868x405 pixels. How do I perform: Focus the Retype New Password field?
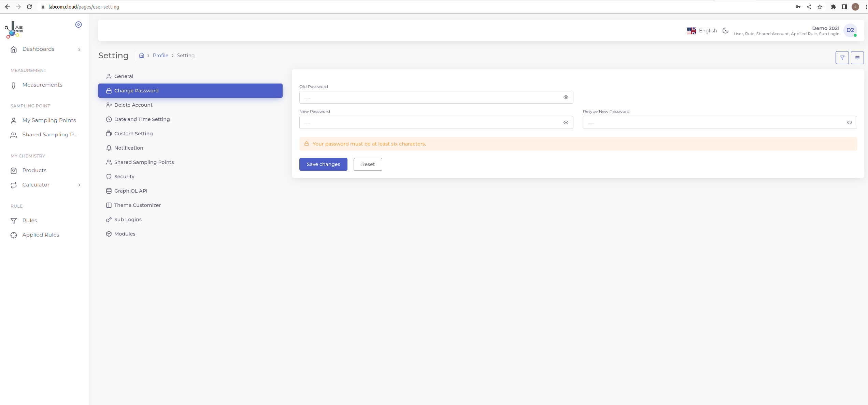[x=720, y=122]
